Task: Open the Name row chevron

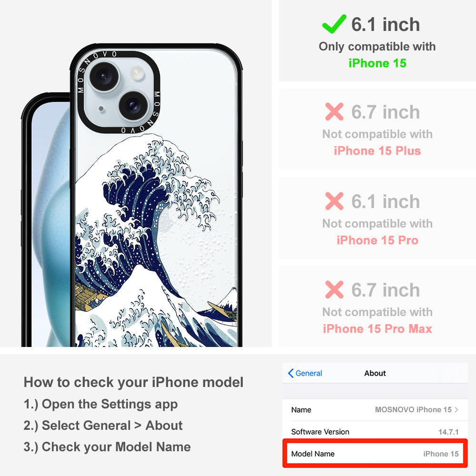Action: click(456, 409)
